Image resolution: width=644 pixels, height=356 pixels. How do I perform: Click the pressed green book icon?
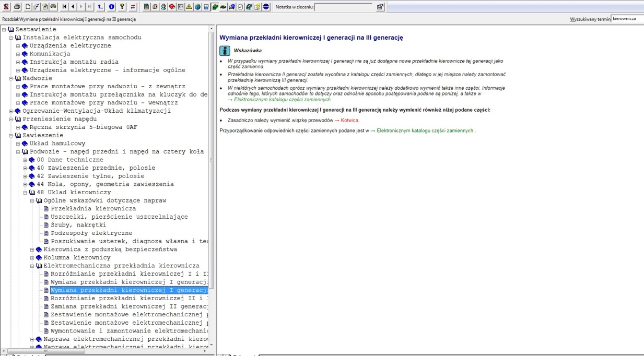click(215, 7)
